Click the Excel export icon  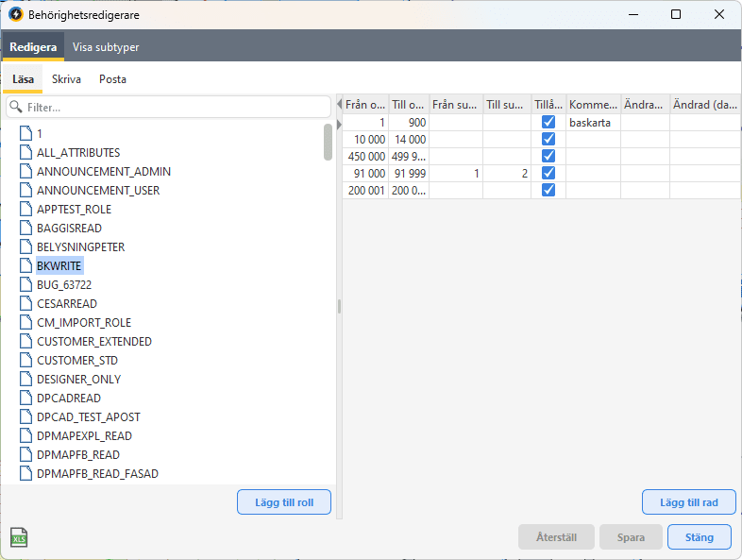click(19, 537)
